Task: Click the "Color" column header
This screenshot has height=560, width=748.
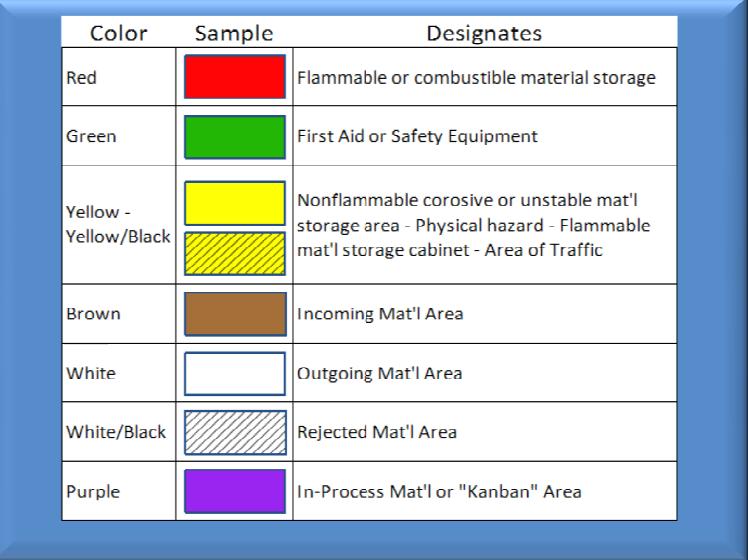Action: pos(120,33)
